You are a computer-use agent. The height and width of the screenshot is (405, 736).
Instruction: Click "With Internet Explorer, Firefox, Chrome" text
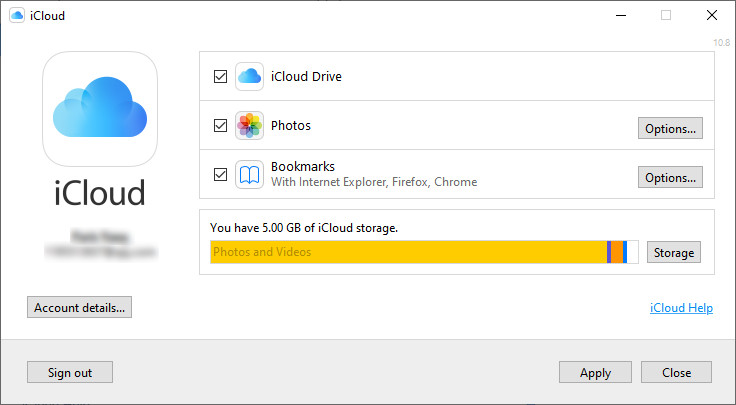(374, 182)
